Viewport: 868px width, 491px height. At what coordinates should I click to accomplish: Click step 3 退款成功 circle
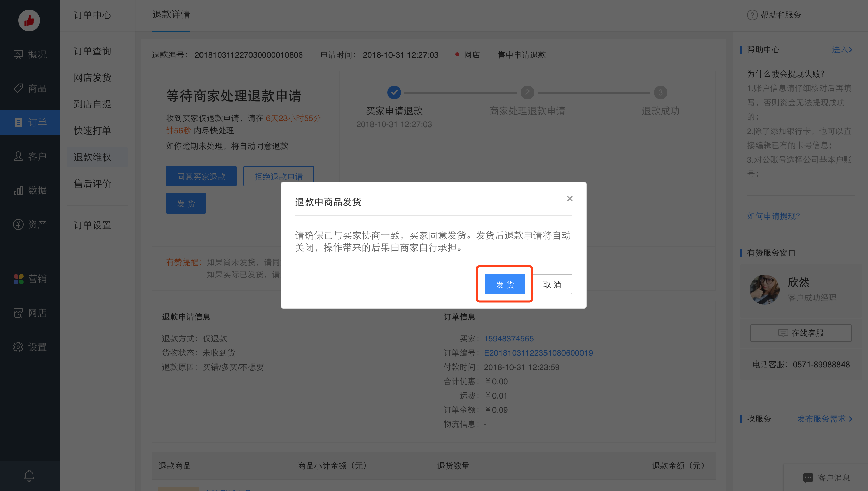pos(660,92)
